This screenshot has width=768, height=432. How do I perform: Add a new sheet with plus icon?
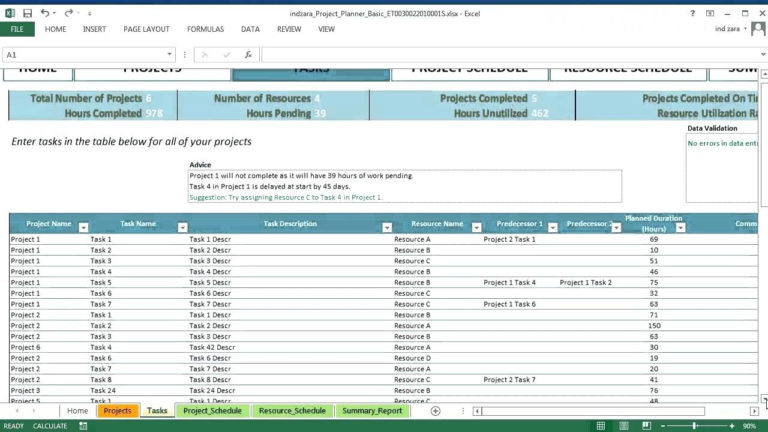[435, 411]
